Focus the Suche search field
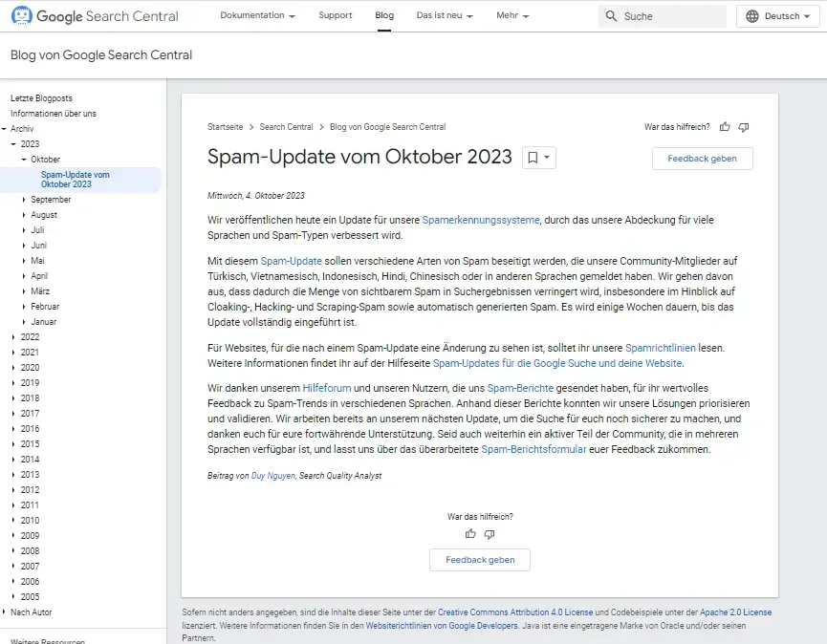Screen dimensions: 827x644 click(663, 16)
